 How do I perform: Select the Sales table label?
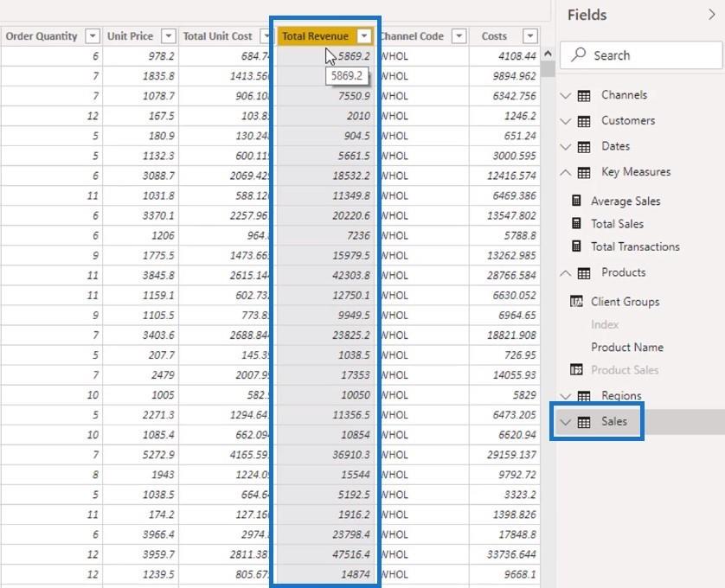pyautogui.click(x=614, y=421)
